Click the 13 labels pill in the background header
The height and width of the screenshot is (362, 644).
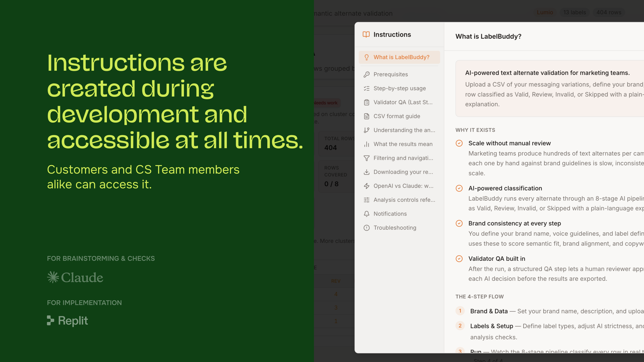[x=575, y=12]
